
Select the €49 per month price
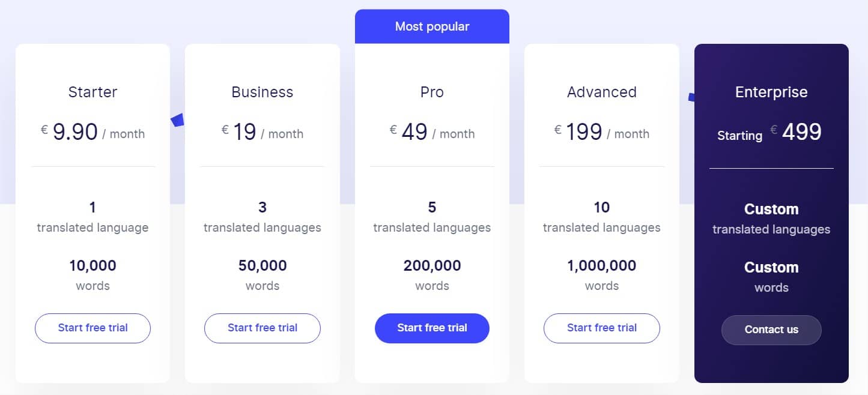click(x=432, y=132)
